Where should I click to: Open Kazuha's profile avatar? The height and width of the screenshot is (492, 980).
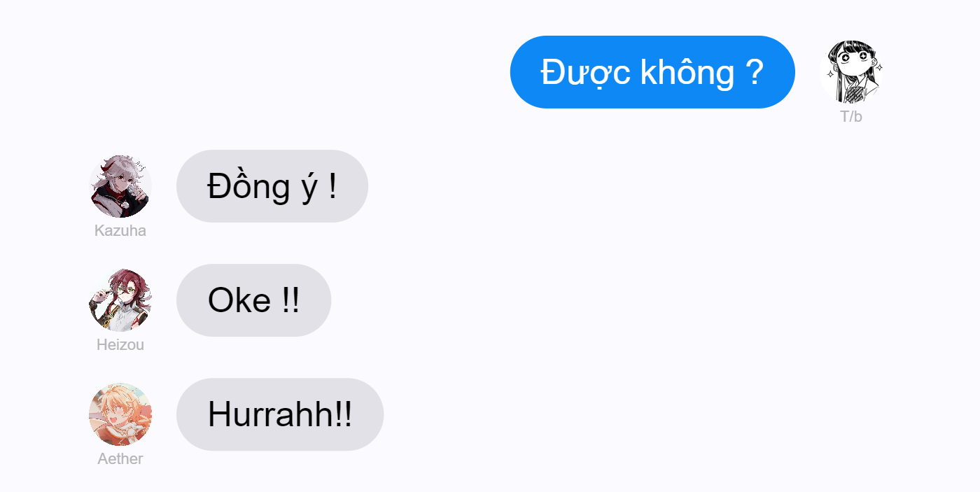[120, 186]
